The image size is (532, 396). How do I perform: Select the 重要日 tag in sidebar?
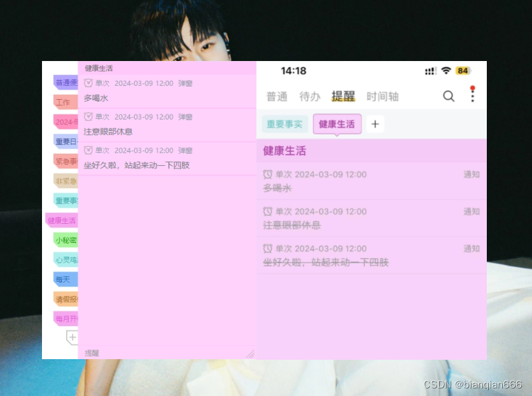coord(66,141)
